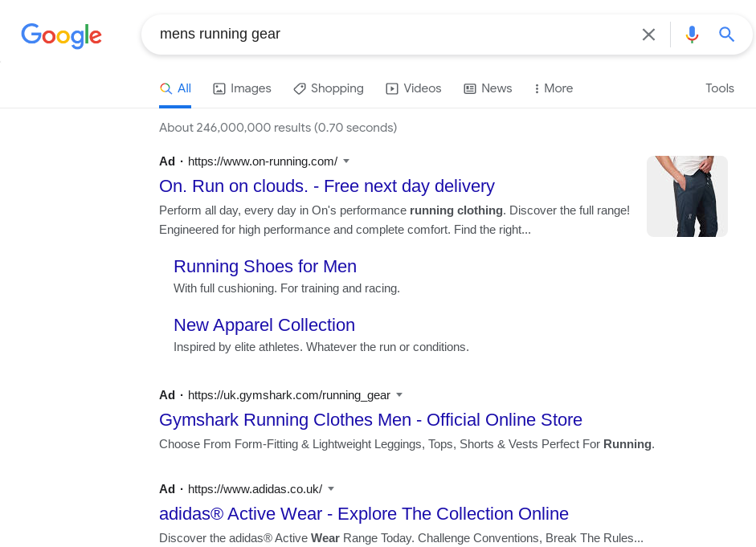Open the Videos tab
This screenshot has width=756, height=547.
414,88
